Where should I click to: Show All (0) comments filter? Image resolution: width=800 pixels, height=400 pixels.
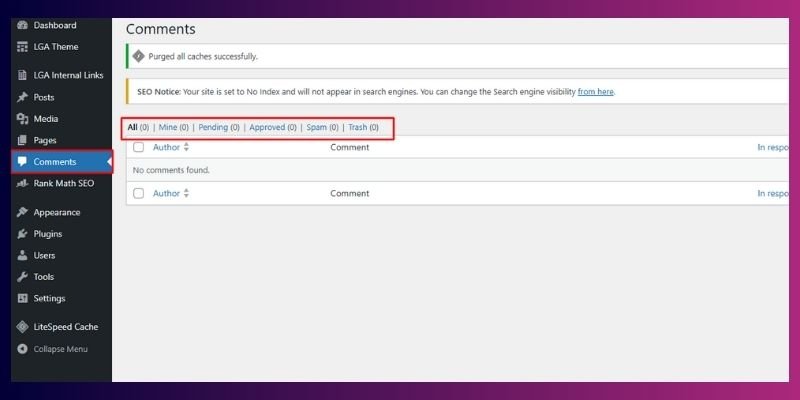click(x=138, y=127)
